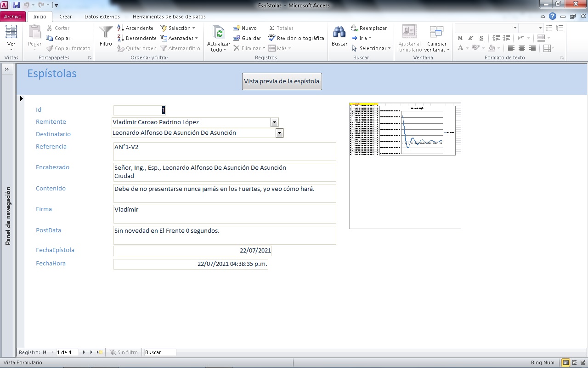This screenshot has height=368, width=588.
Task: Expand the Destinatario combo box
Action: point(279,133)
